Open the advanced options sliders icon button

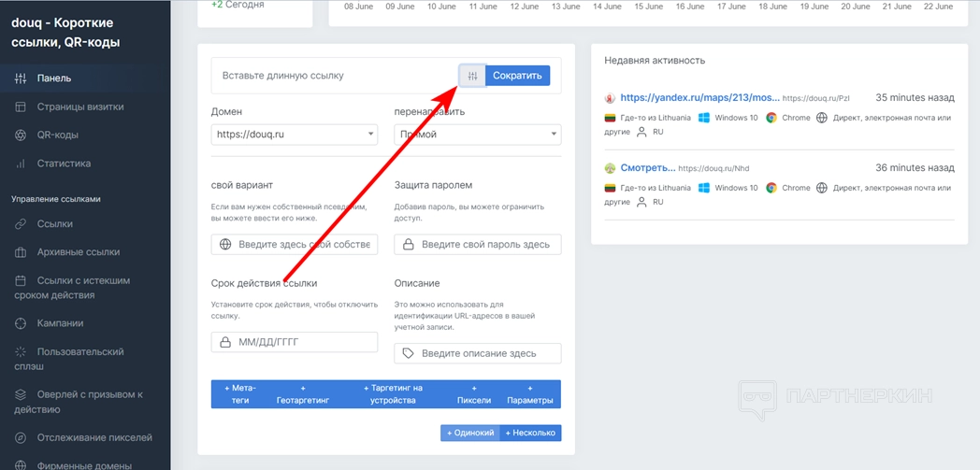[x=472, y=76]
